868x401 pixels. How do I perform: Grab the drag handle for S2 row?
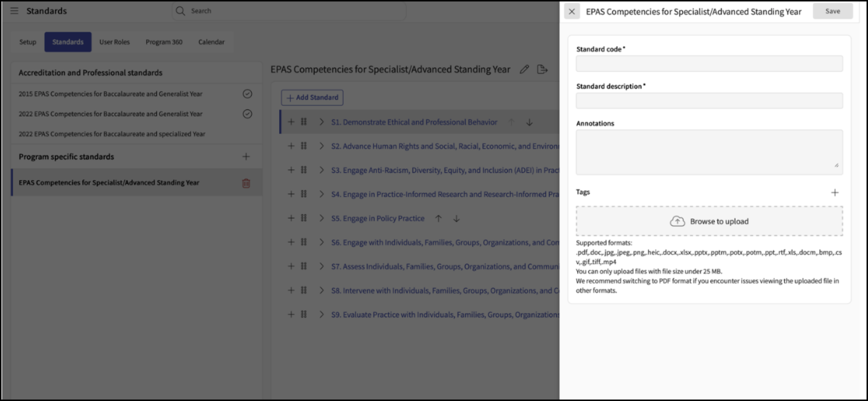[x=304, y=146]
